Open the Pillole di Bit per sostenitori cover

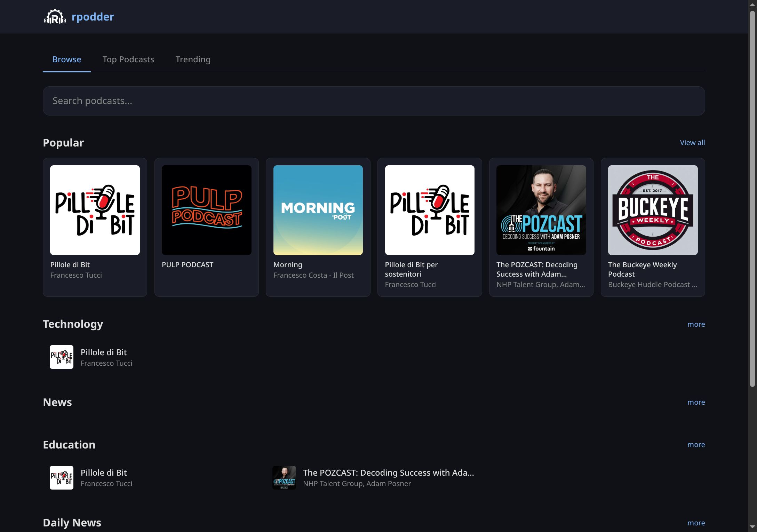coord(429,209)
